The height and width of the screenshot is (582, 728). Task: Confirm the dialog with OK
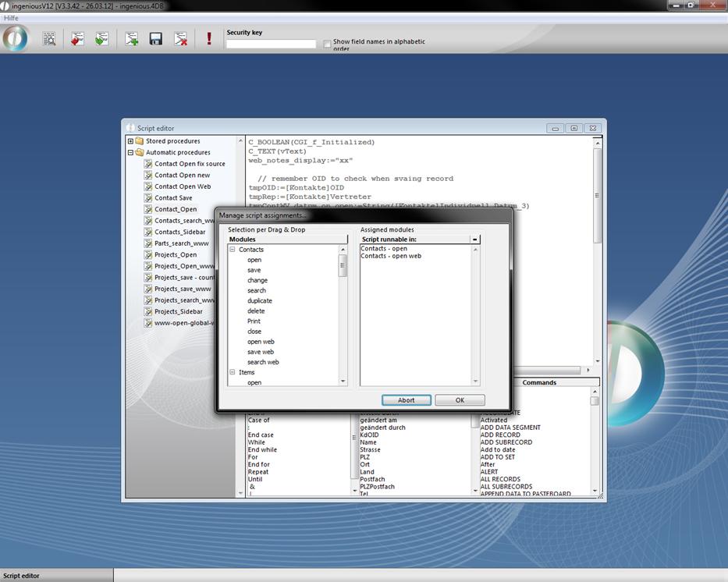point(460,400)
